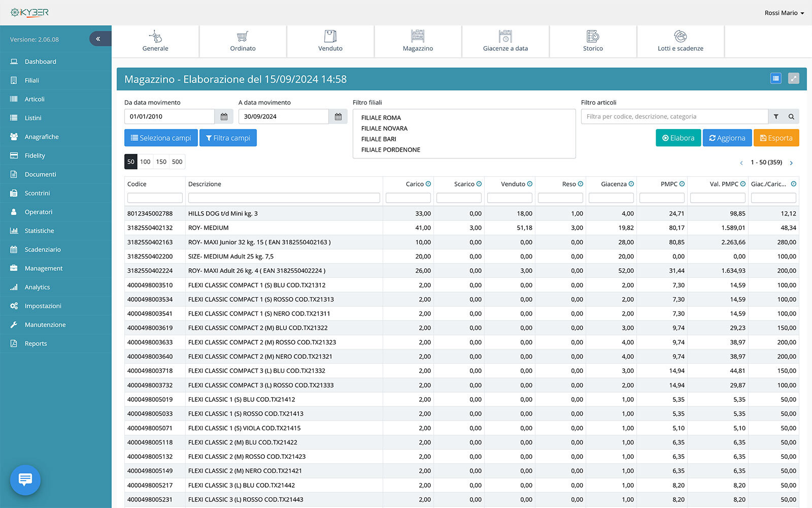Click the Venduto column info icon
This screenshot has height=508, width=812.
coord(530,184)
